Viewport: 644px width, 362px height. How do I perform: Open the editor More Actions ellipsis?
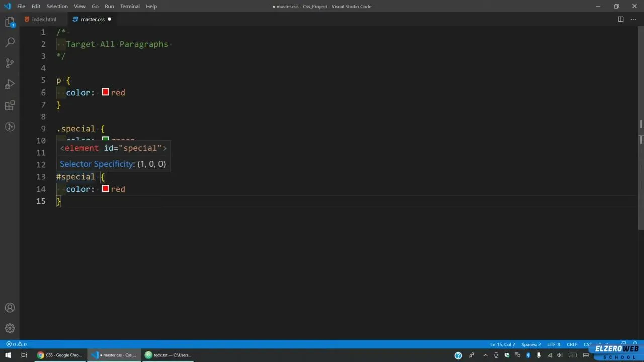633,19
